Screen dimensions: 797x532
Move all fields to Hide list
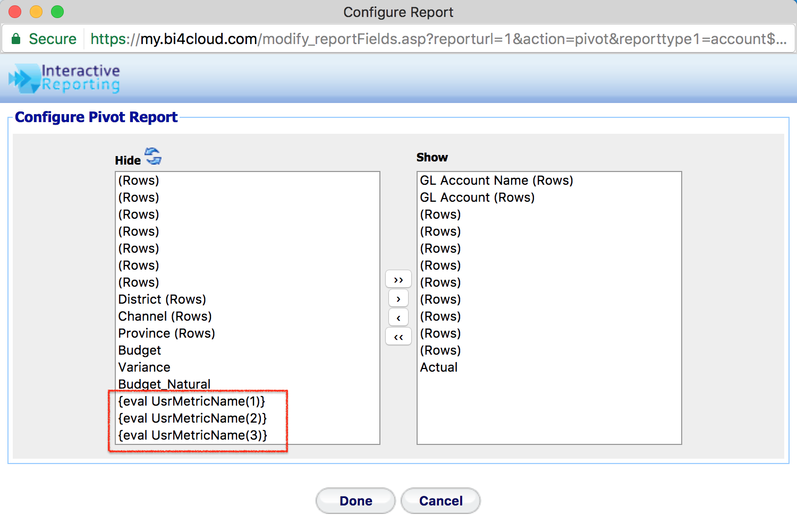[398, 337]
